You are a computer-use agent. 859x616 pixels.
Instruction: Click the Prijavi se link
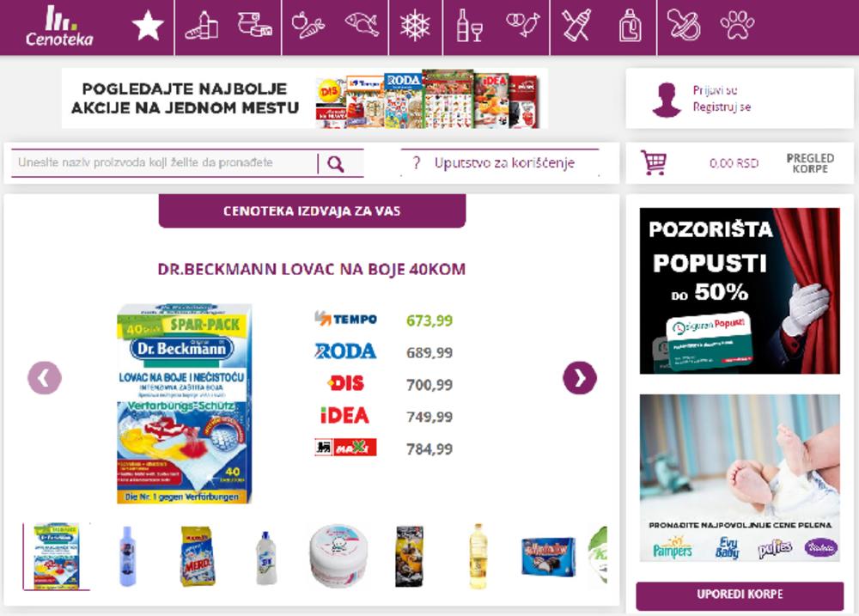[715, 90]
